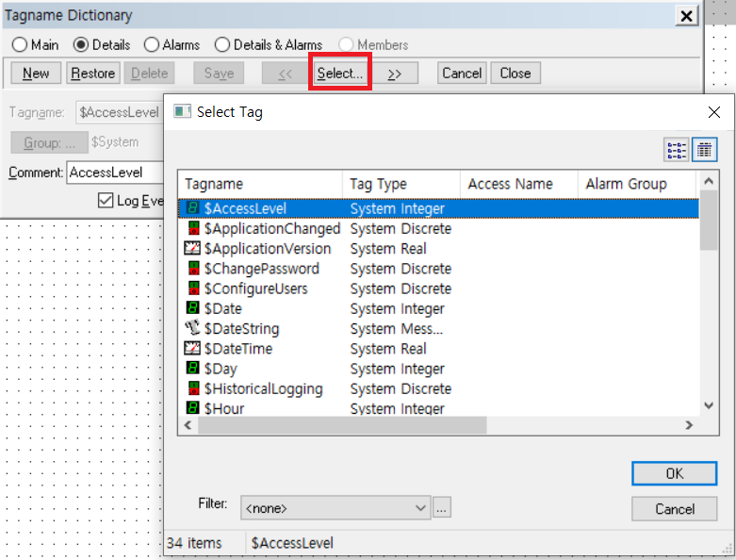Viewport: 736px width, 560px height.
Task: Click New in Tagname Dictionary
Action: (36, 74)
